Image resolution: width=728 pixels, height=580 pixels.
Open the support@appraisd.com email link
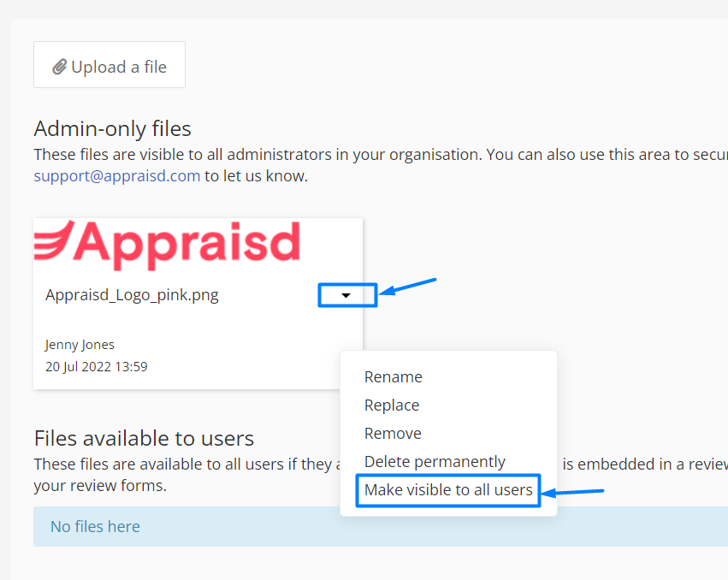tap(117, 176)
